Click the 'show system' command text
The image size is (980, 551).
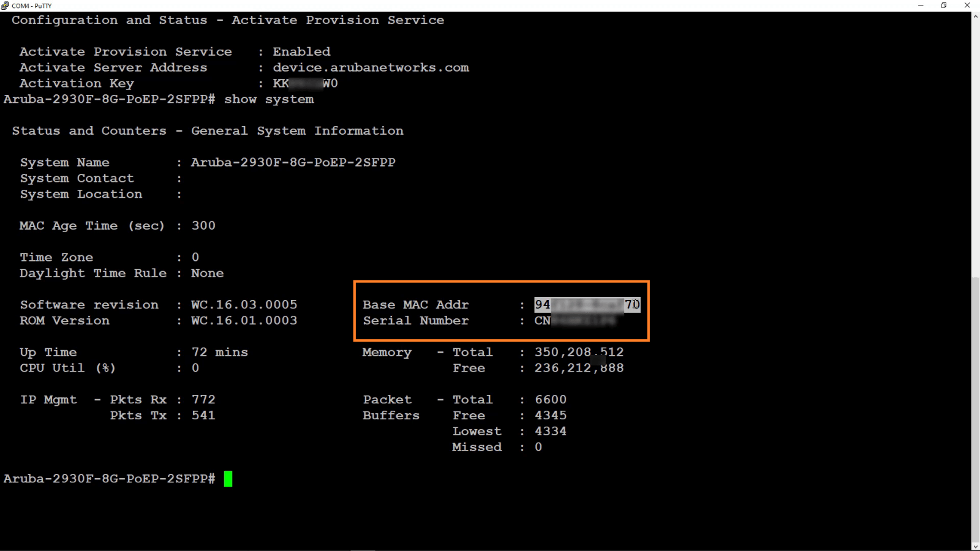point(269,99)
